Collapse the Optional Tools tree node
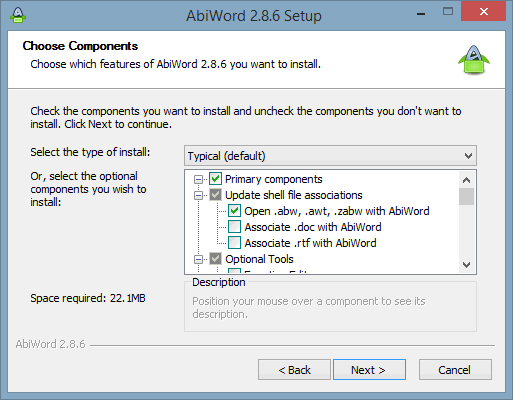Image resolution: width=513 pixels, height=400 pixels. coord(198,259)
